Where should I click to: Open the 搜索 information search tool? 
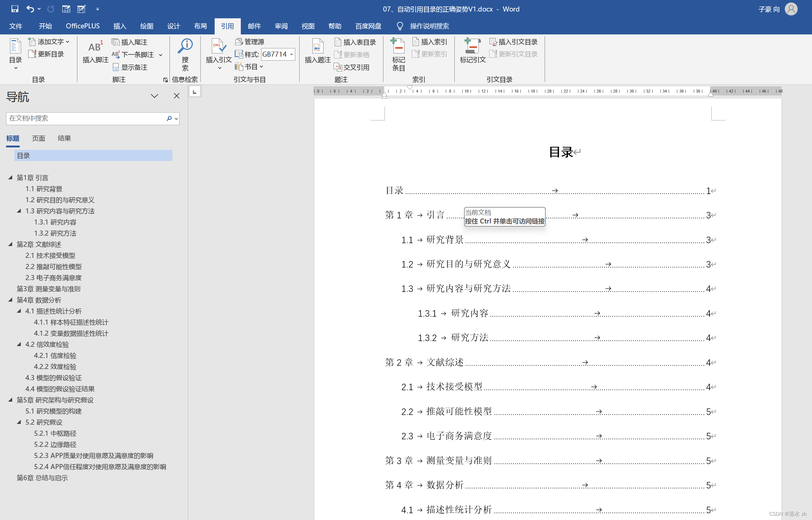tap(185, 54)
